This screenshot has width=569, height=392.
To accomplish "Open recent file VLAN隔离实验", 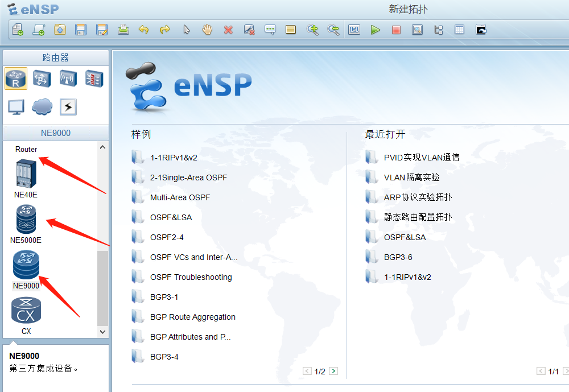I will coord(411,178).
